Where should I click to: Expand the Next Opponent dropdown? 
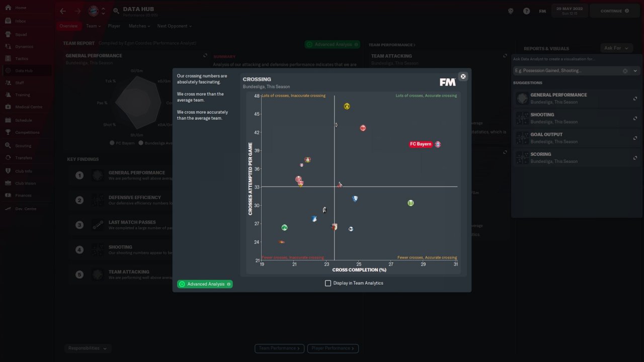(x=174, y=26)
